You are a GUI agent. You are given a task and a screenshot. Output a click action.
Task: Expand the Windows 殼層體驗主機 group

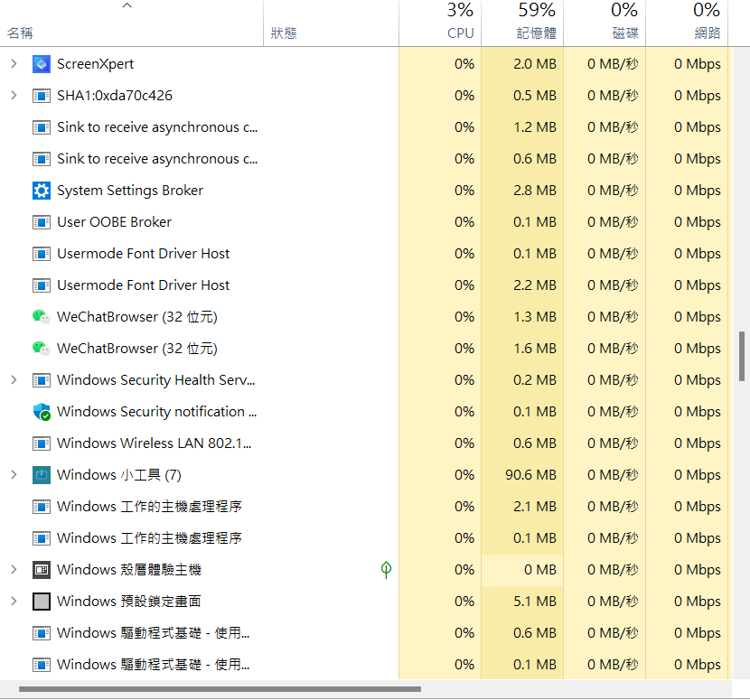(14, 569)
